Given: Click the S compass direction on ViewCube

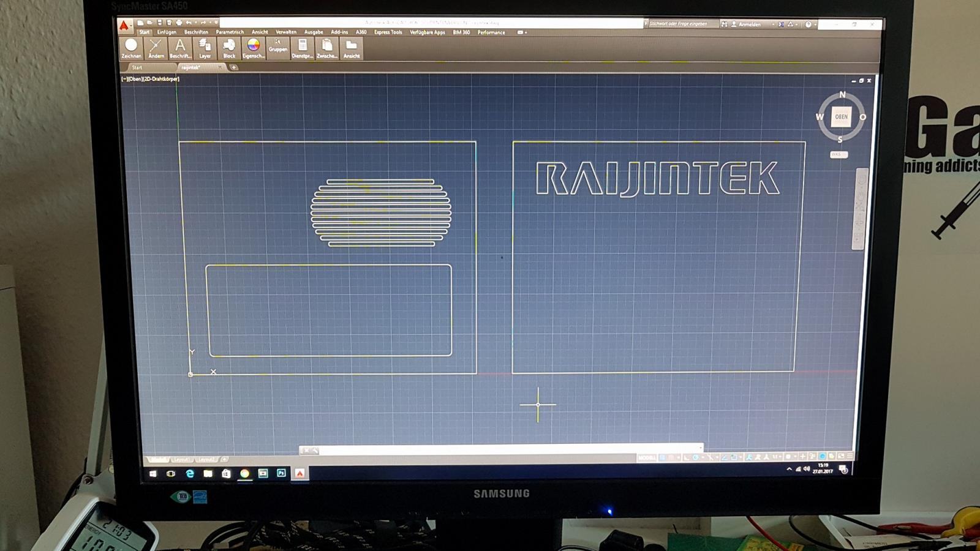Looking at the screenshot, I should coord(840,140).
